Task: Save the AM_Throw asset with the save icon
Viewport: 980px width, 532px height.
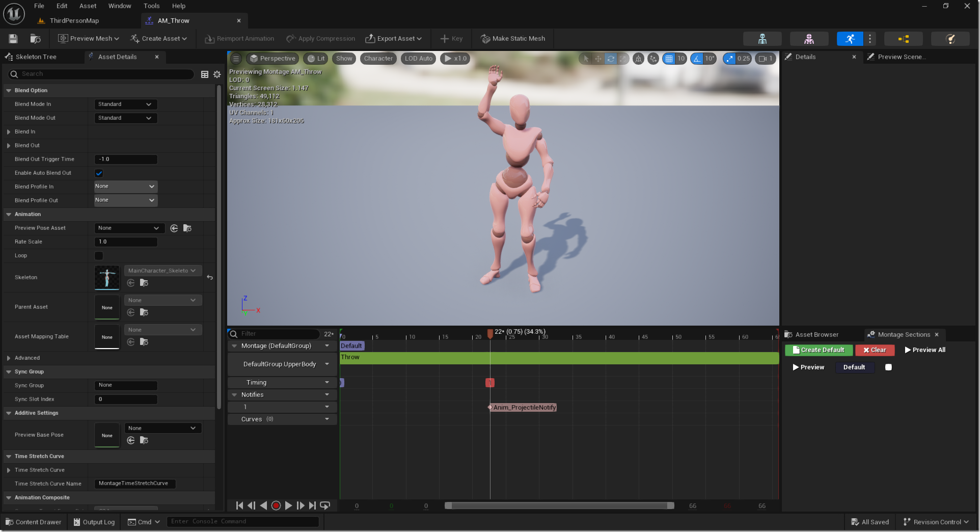Action: pos(13,39)
